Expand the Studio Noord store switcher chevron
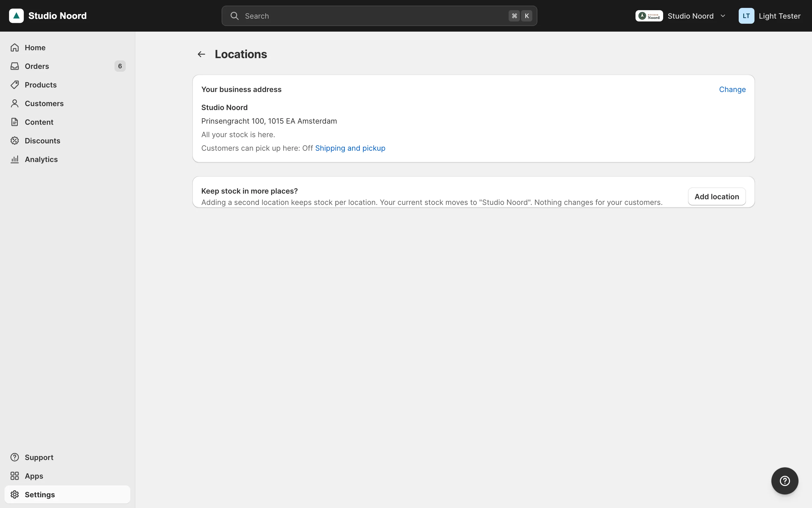 tap(723, 16)
